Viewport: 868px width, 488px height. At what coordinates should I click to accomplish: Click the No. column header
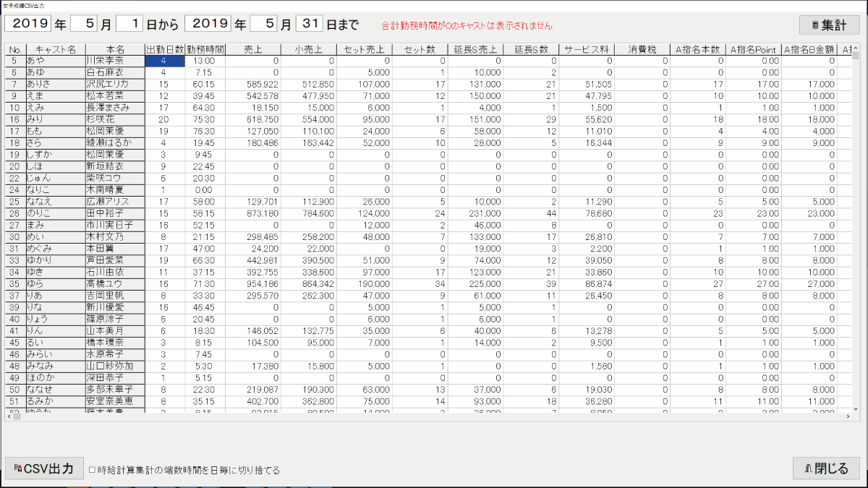(15, 50)
